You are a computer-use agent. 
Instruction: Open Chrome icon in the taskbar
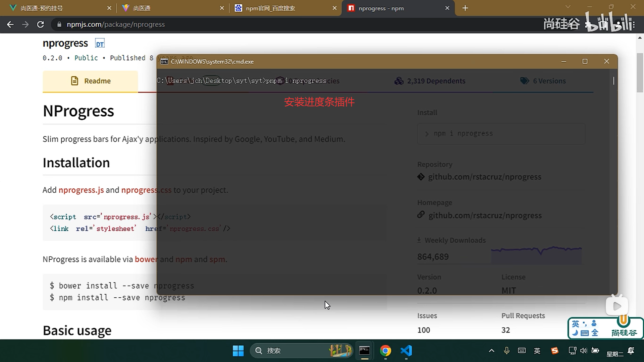385,351
